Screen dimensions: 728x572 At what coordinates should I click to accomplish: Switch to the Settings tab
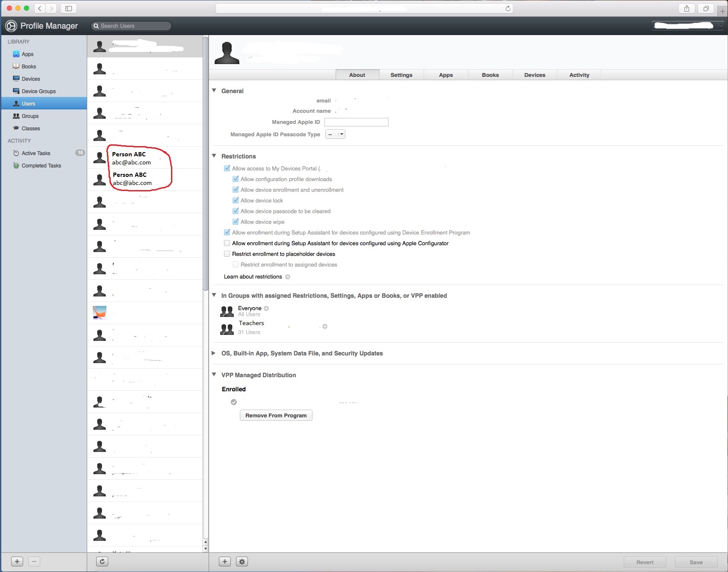point(401,75)
